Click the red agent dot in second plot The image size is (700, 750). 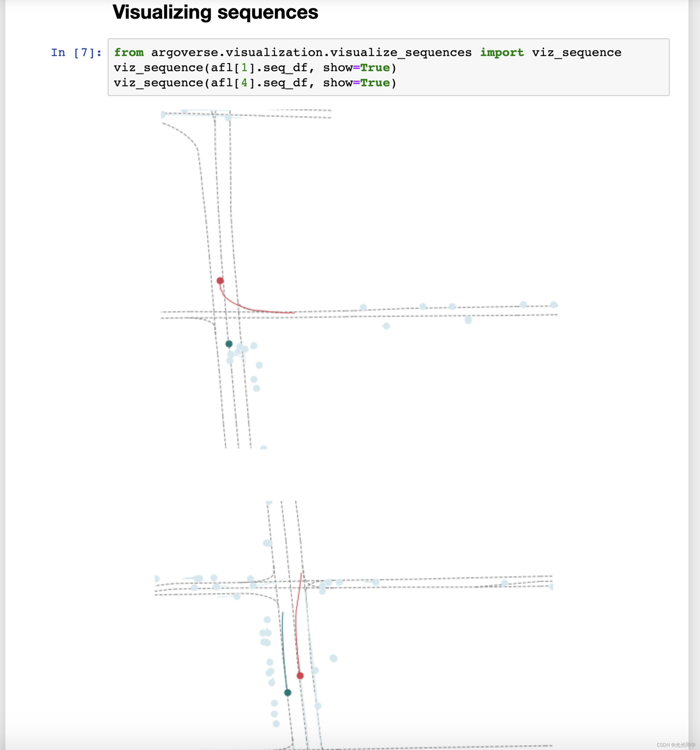(300, 675)
